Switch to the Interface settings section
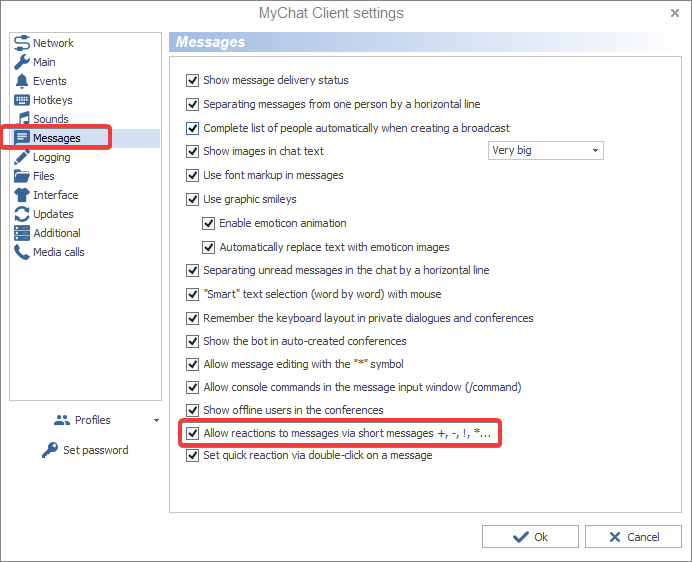The height and width of the screenshot is (562, 692). [x=55, y=195]
